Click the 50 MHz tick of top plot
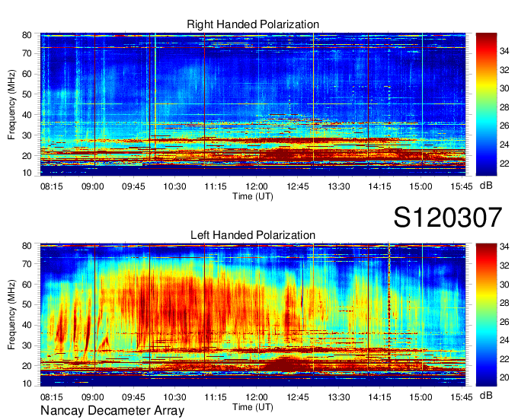518x420 pixels. [27, 94]
